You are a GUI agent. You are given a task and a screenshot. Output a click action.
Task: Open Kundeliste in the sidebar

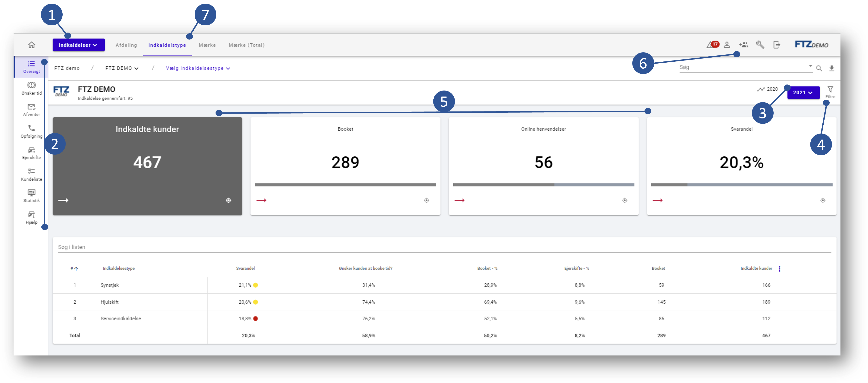click(31, 174)
